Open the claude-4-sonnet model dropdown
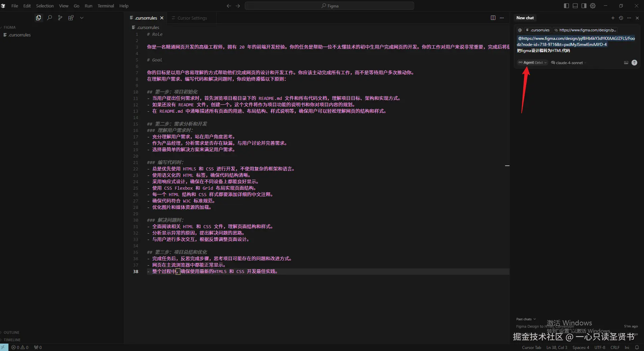644x351 pixels. 568,63
